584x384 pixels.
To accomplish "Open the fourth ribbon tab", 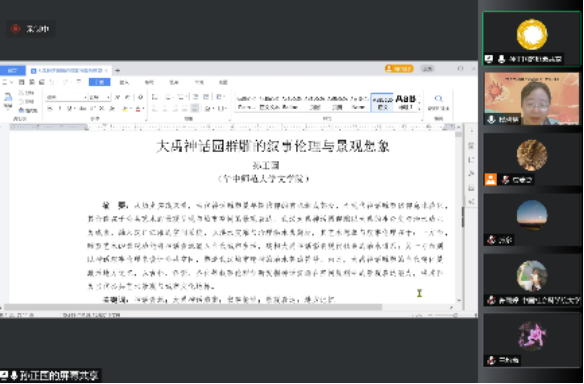I will coord(174,82).
